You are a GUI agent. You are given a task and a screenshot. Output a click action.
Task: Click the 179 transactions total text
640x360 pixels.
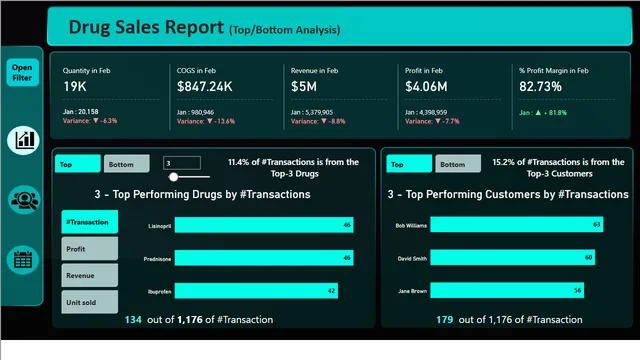click(x=509, y=320)
